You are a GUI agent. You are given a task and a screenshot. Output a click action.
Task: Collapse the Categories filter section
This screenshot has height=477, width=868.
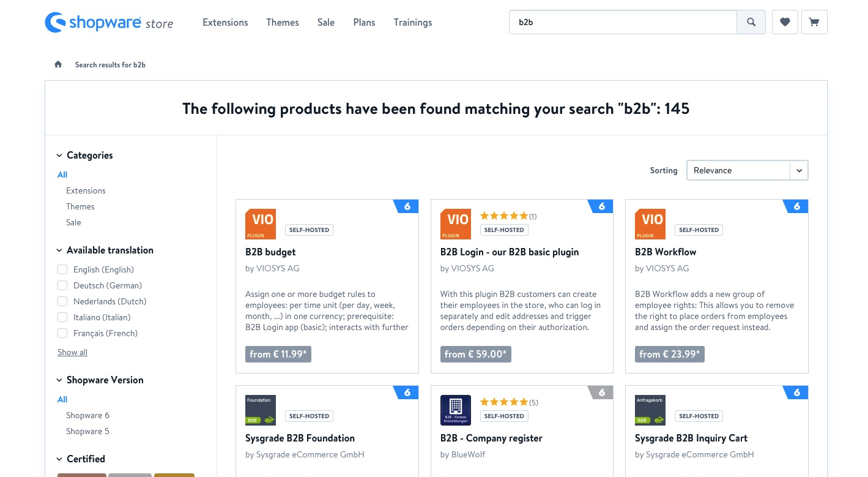pos(59,156)
